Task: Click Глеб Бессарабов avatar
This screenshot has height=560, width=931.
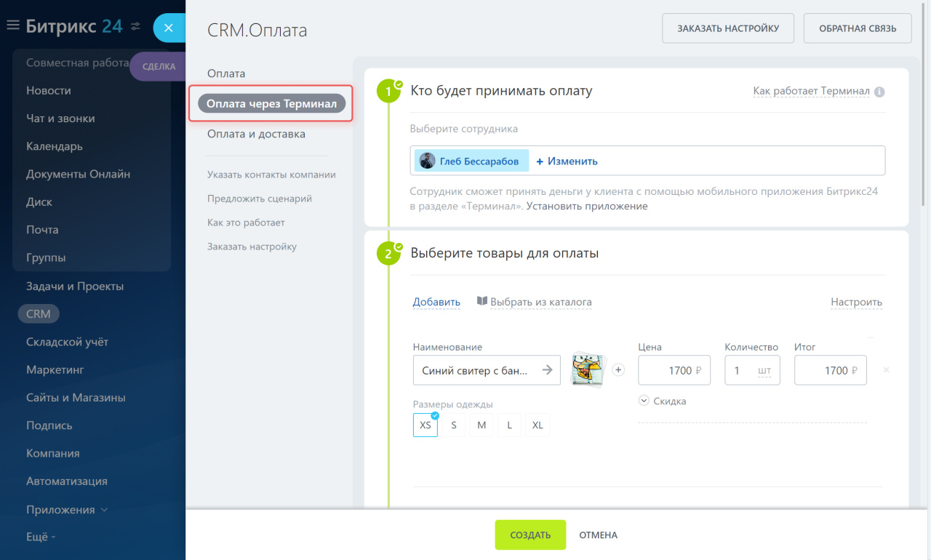Action: click(x=428, y=161)
